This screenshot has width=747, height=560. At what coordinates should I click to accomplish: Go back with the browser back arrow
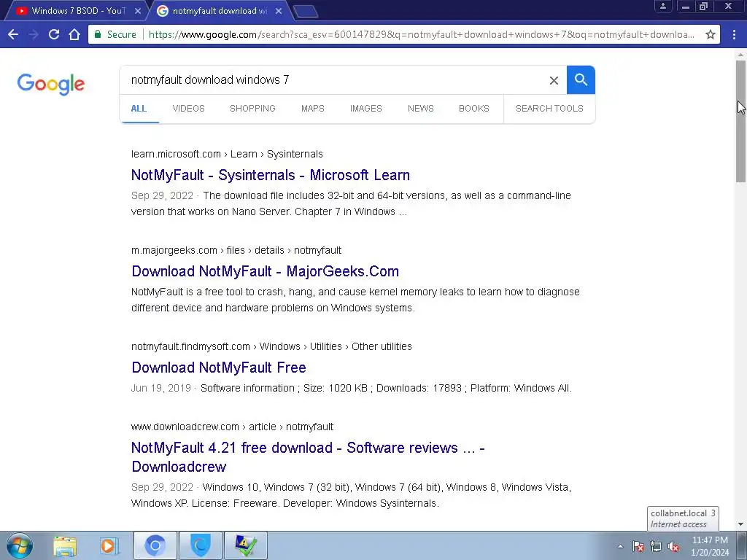[x=13, y=34]
